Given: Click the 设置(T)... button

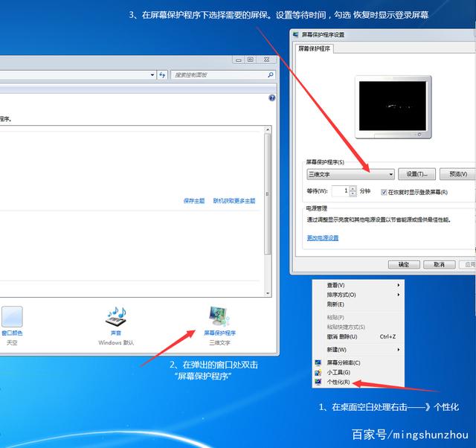Looking at the screenshot, I should point(416,174).
